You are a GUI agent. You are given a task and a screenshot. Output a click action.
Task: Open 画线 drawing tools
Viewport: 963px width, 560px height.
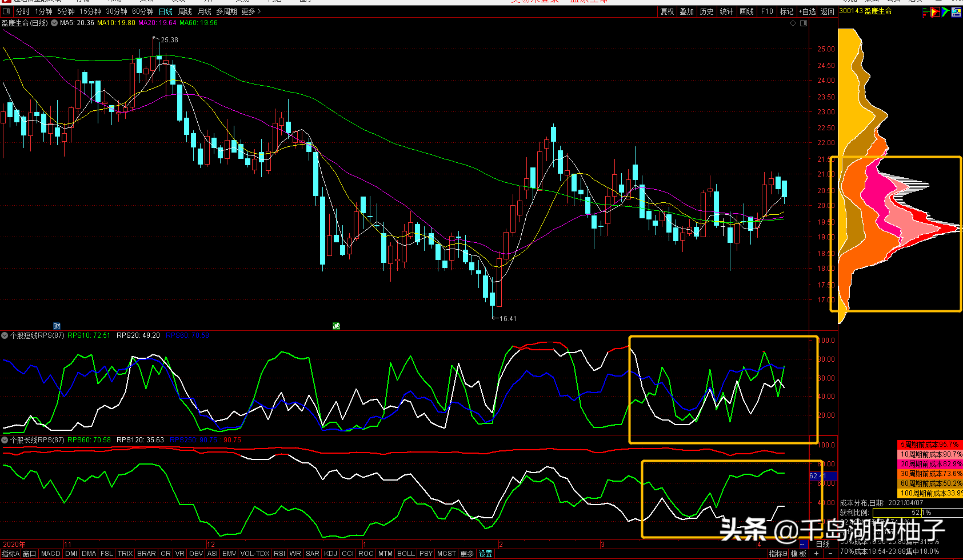[746, 11]
